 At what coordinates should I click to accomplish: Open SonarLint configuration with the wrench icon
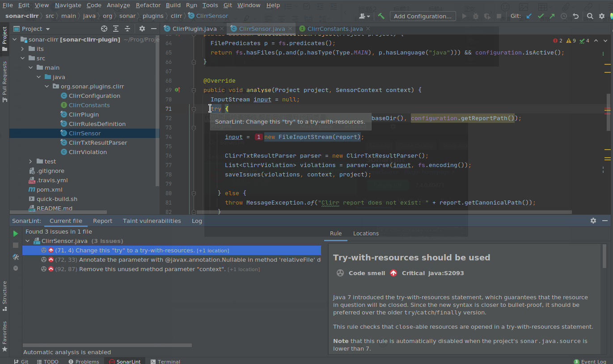[16, 257]
